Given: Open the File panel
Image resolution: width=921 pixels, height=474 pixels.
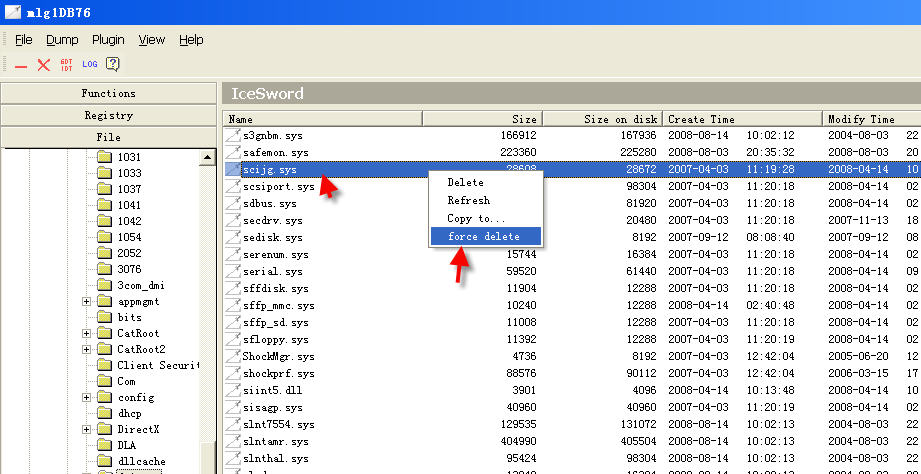Looking at the screenshot, I should point(108,137).
